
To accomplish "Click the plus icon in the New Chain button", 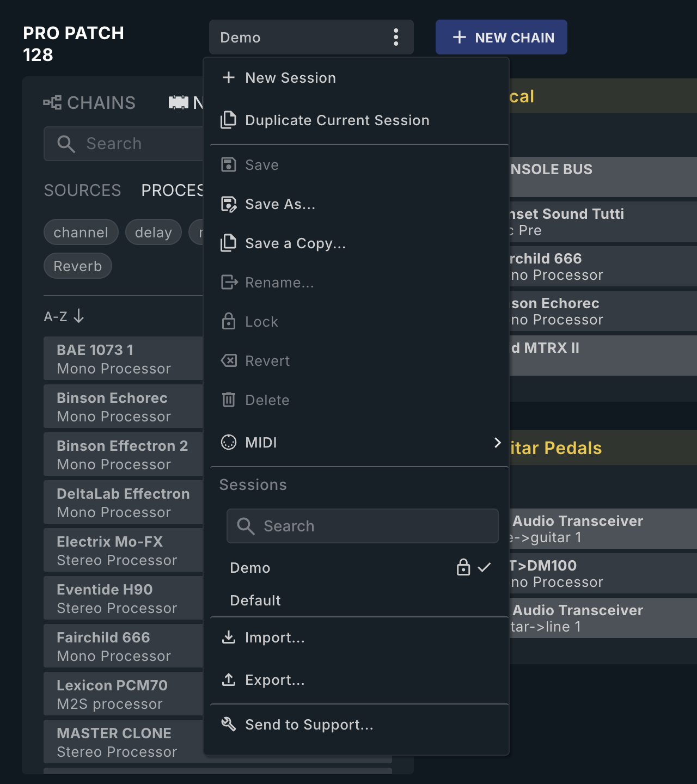I will (460, 37).
